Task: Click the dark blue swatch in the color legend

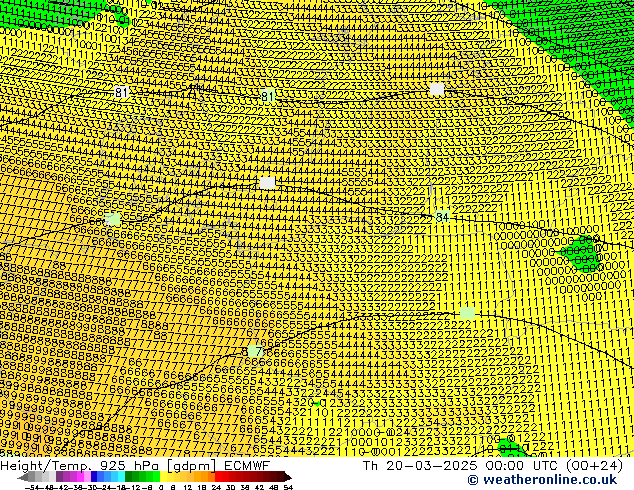Action: 94,476
